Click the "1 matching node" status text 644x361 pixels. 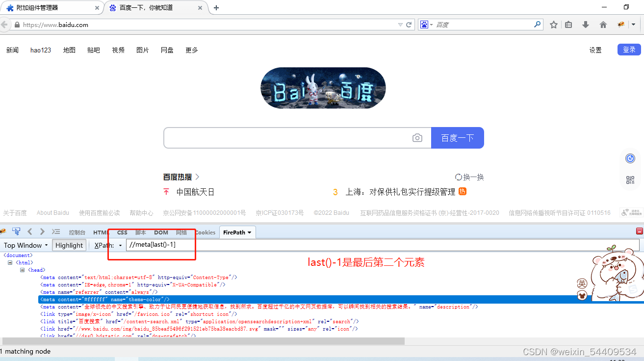pos(26,351)
